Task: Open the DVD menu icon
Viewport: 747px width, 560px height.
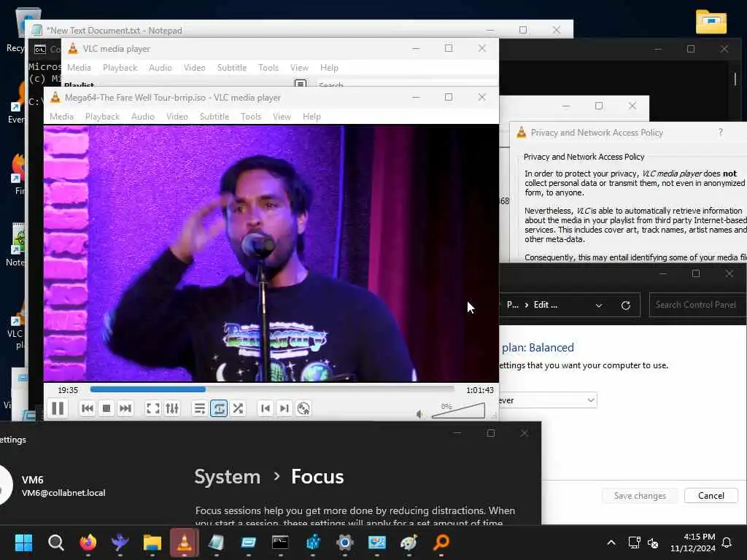Action: [303, 408]
